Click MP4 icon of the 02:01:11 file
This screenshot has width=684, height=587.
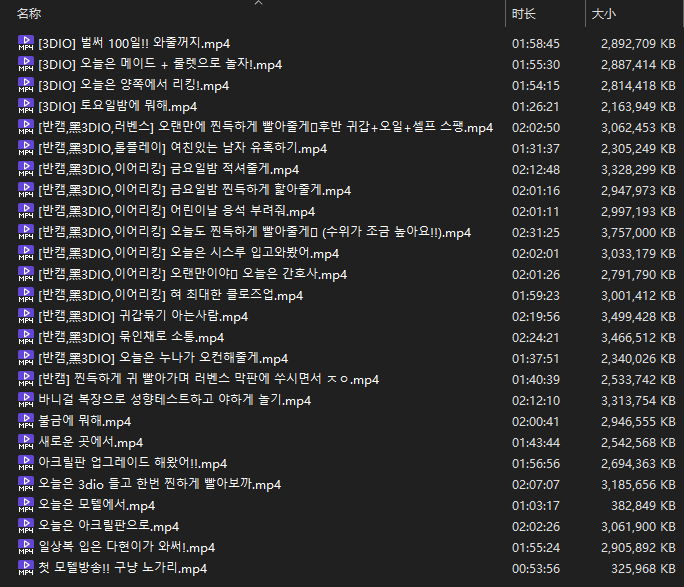[26, 211]
